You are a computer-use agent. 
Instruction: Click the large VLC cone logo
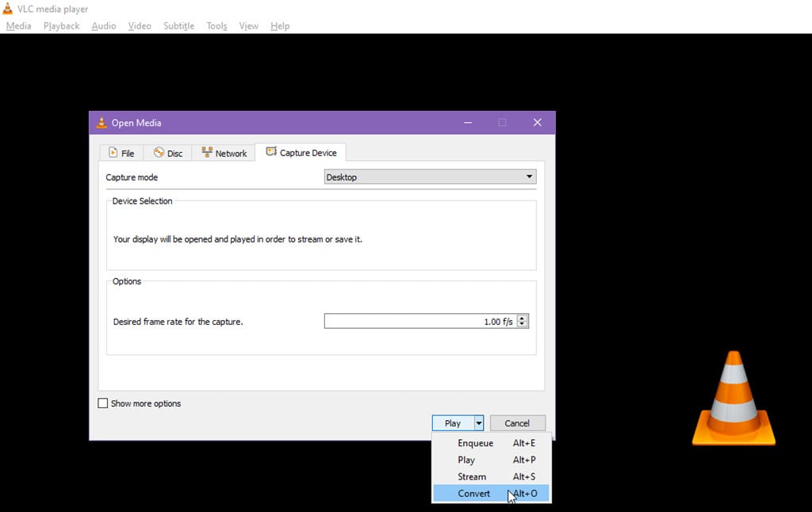(733, 398)
